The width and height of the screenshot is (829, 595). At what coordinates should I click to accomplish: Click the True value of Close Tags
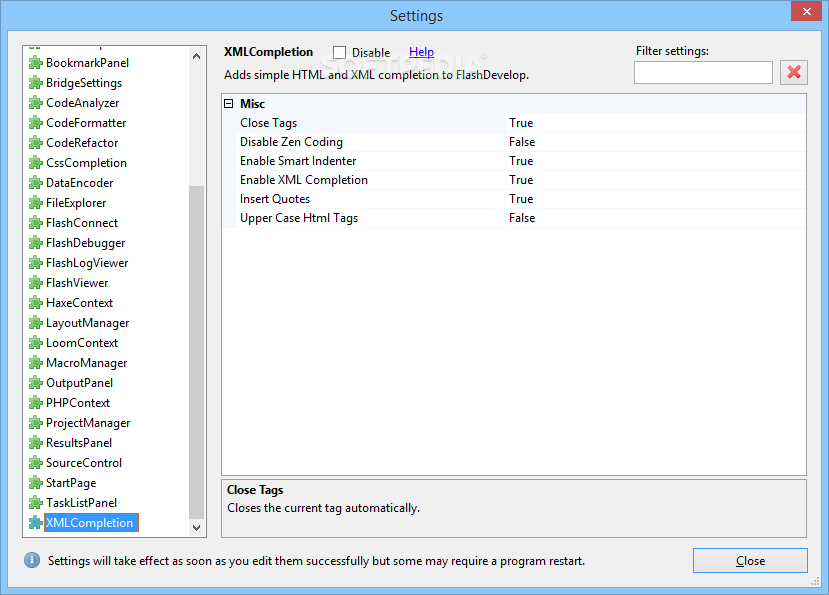point(521,123)
